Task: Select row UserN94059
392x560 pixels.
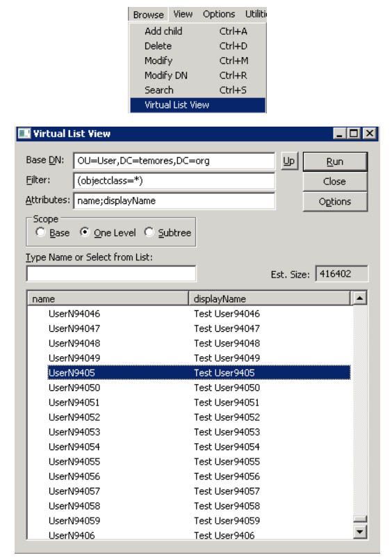Action: [x=199, y=521]
